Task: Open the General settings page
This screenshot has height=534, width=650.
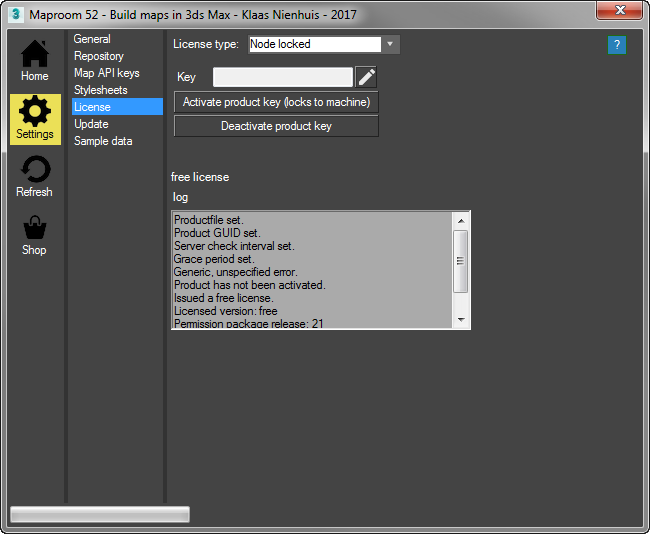Action: (92, 39)
